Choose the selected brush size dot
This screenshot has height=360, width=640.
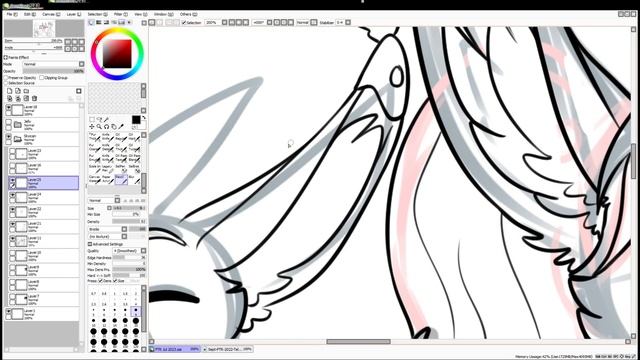(x=136, y=311)
